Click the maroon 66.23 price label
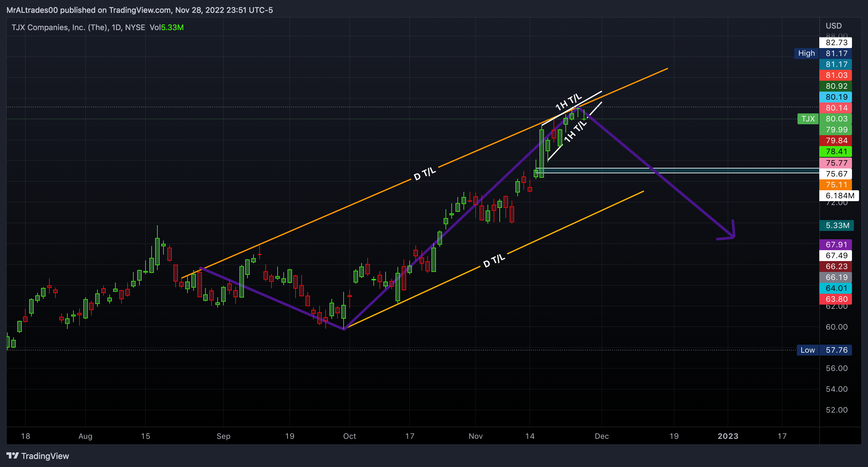The height and width of the screenshot is (467, 868). [x=836, y=266]
